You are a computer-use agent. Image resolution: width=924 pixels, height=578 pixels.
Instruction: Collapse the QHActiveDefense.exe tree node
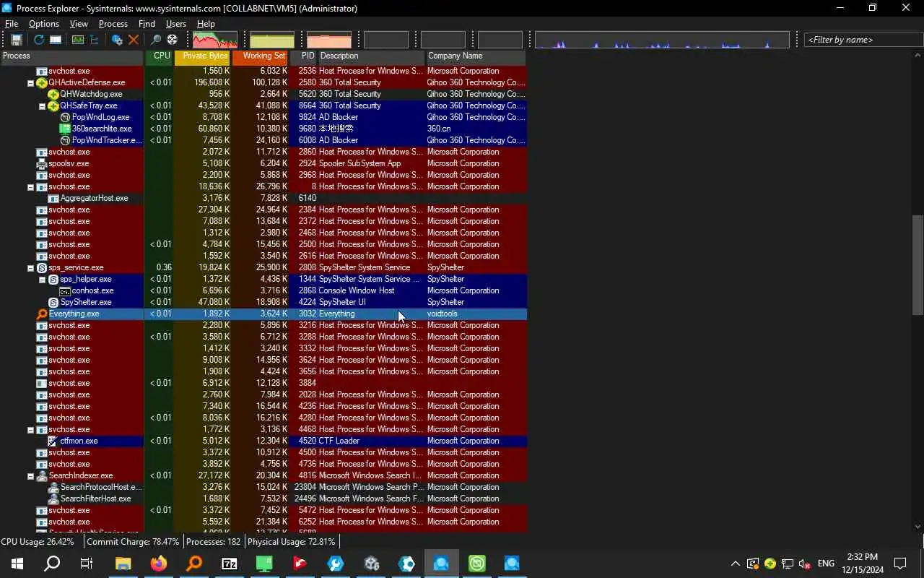[30, 82]
